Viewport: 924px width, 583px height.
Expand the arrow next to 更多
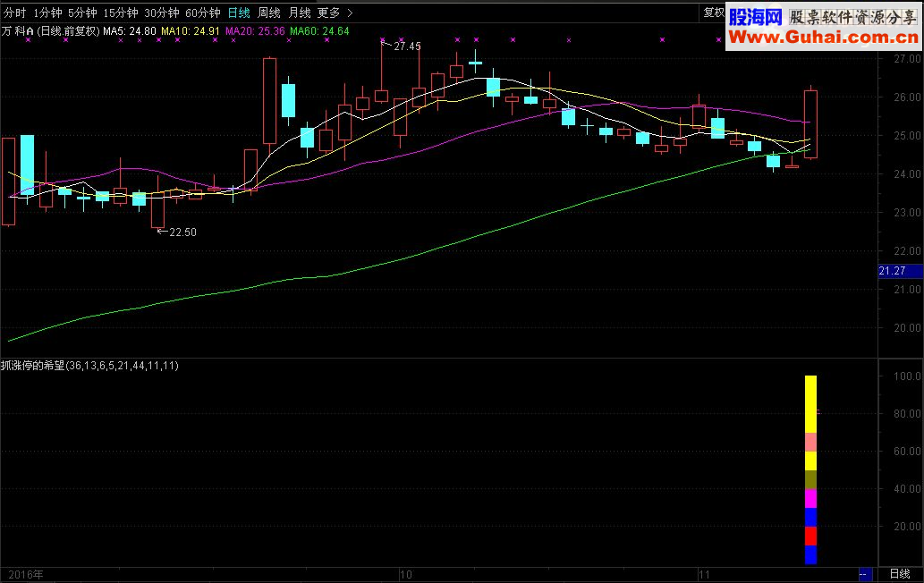coord(350,13)
